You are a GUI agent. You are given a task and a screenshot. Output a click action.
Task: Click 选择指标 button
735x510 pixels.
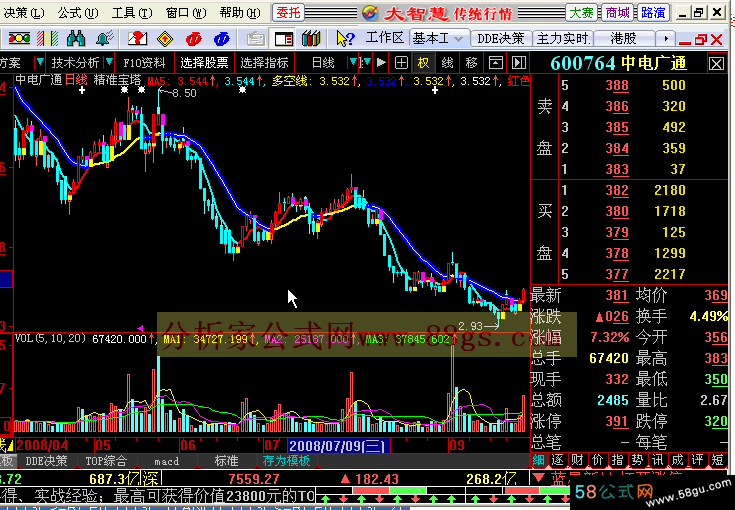[264, 62]
